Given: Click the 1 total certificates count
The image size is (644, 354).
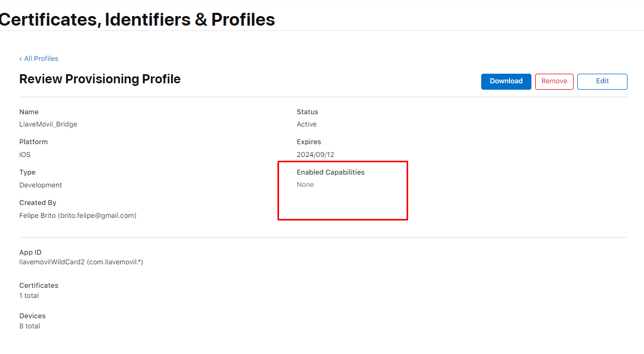Looking at the screenshot, I should pyautogui.click(x=29, y=296).
